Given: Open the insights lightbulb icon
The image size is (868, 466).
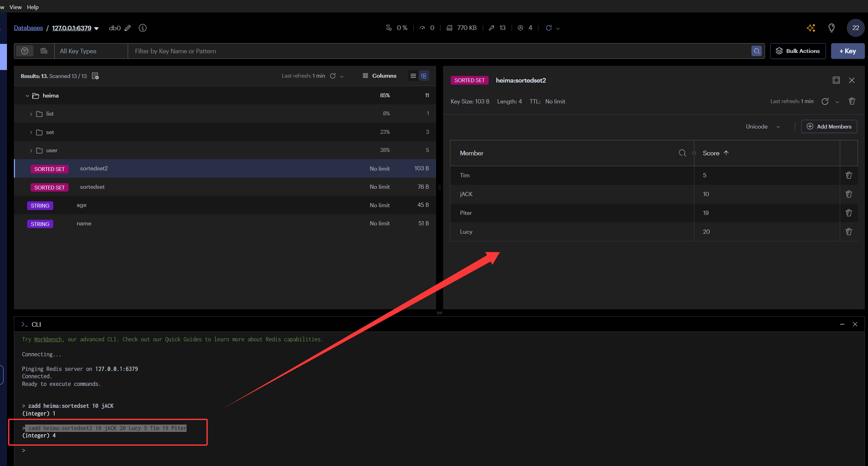Looking at the screenshot, I should pyautogui.click(x=831, y=28).
